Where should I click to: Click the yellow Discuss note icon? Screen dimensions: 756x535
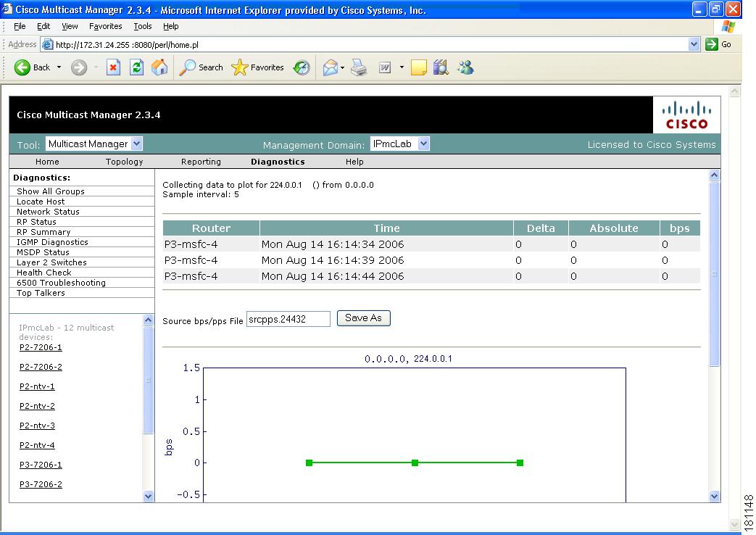(x=418, y=67)
